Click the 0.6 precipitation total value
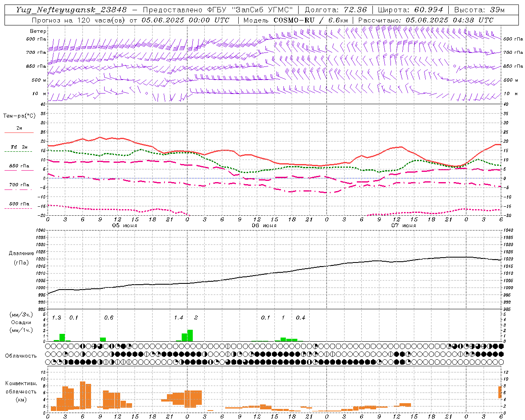The image size is (525, 420). click(109, 318)
